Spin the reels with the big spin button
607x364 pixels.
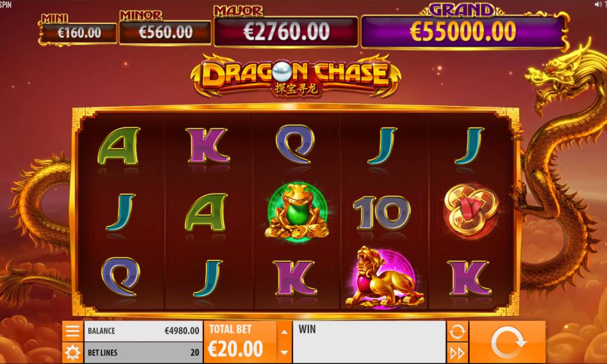pyautogui.click(x=507, y=342)
